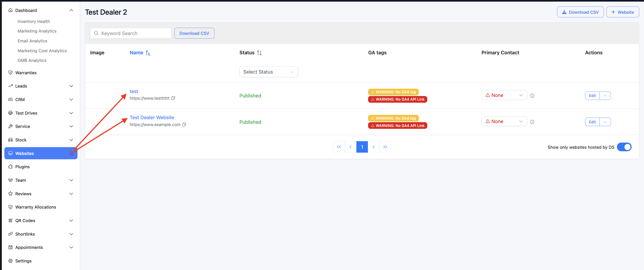Click the warning triangle on Websites
644x270 pixels.
71,153
